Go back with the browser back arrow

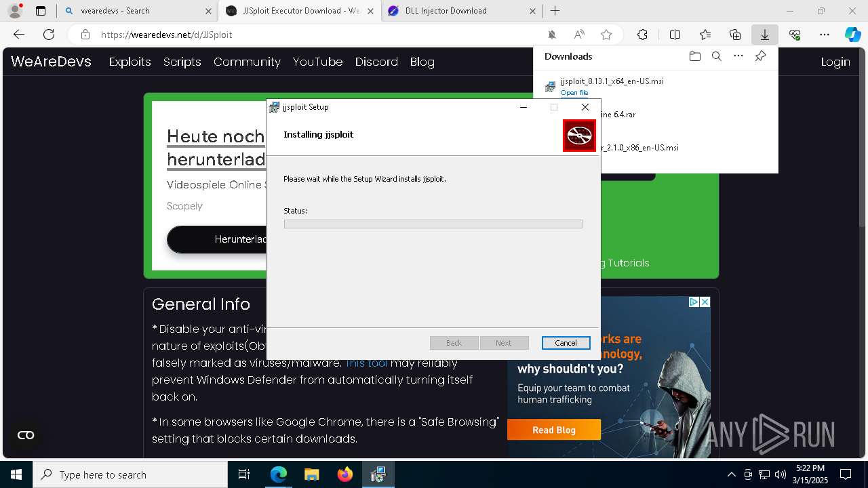pyautogui.click(x=19, y=35)
